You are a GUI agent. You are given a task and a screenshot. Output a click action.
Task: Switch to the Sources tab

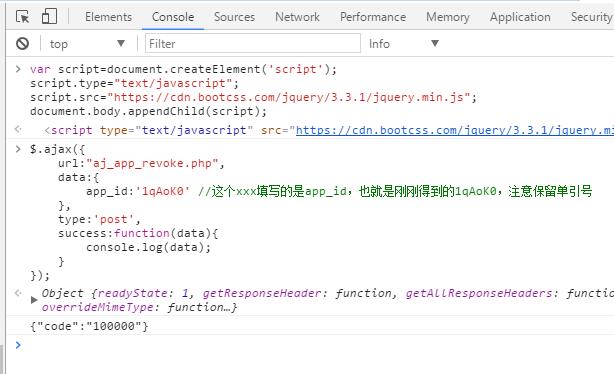[x=234, y=17]
